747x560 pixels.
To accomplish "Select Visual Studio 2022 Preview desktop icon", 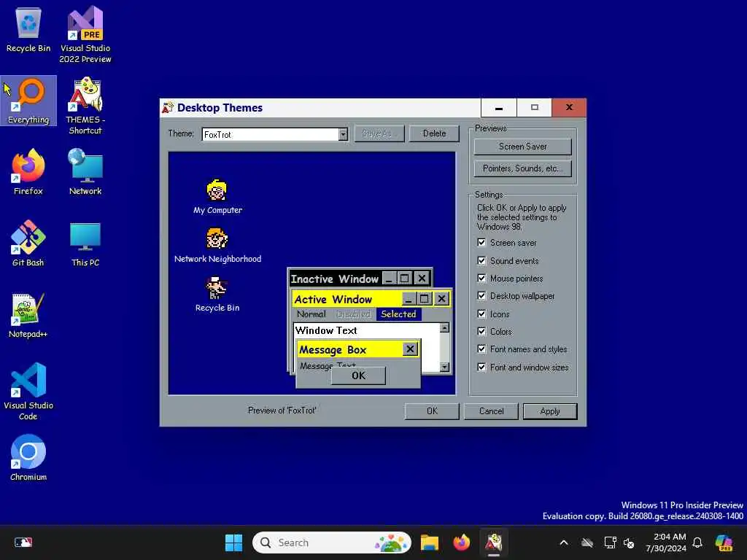I will point(85,34).
